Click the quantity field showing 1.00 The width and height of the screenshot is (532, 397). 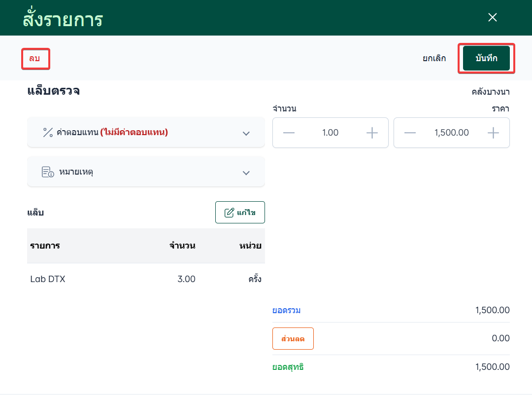click(330, 133)
